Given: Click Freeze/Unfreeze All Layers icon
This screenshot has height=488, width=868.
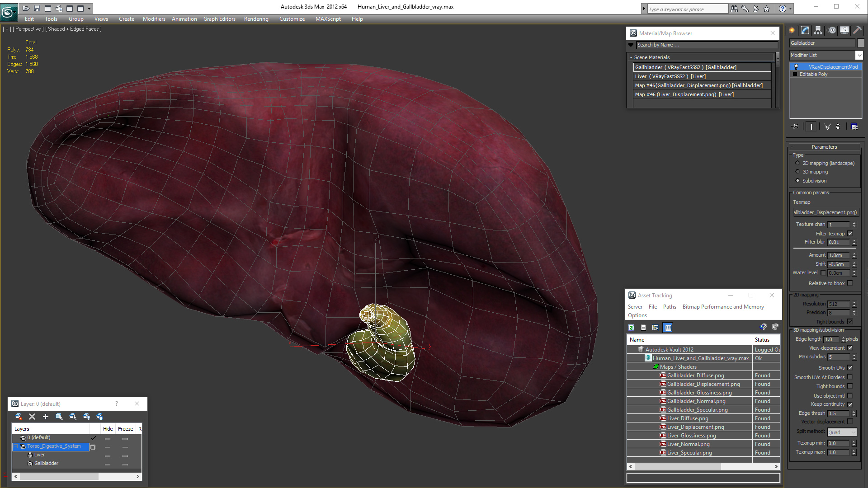Looking at the screenshot, I should point(100,417).
